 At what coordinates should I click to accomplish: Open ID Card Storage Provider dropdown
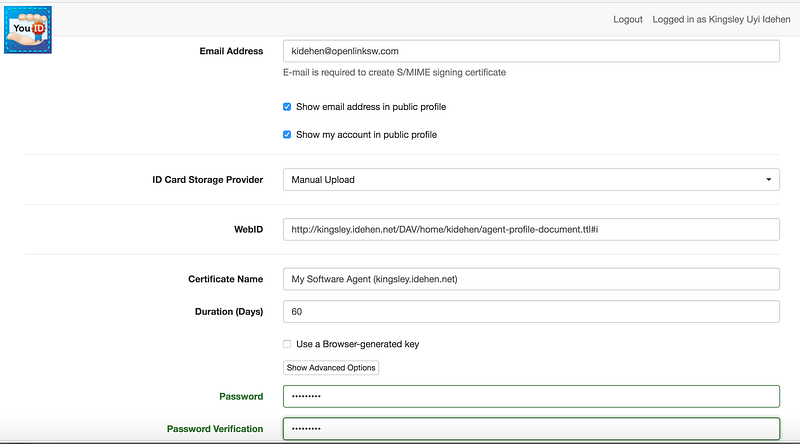coord(531,180)
